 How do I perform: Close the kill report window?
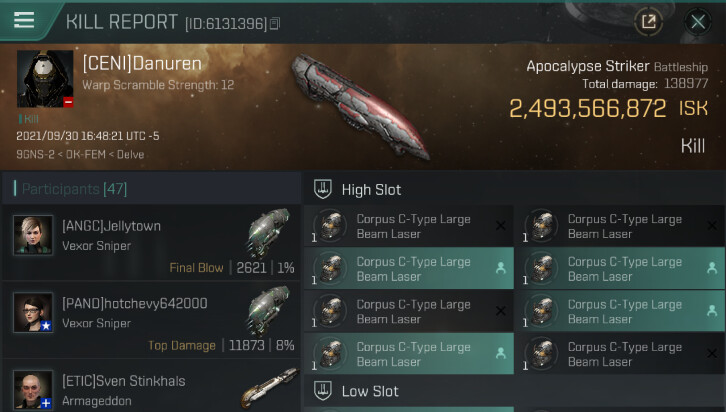pos(698,21)
